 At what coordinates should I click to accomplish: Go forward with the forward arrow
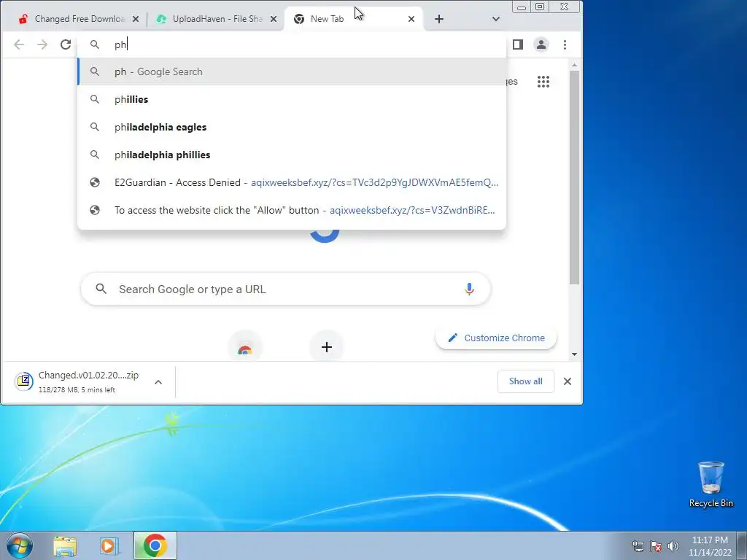tap(42, 44)
